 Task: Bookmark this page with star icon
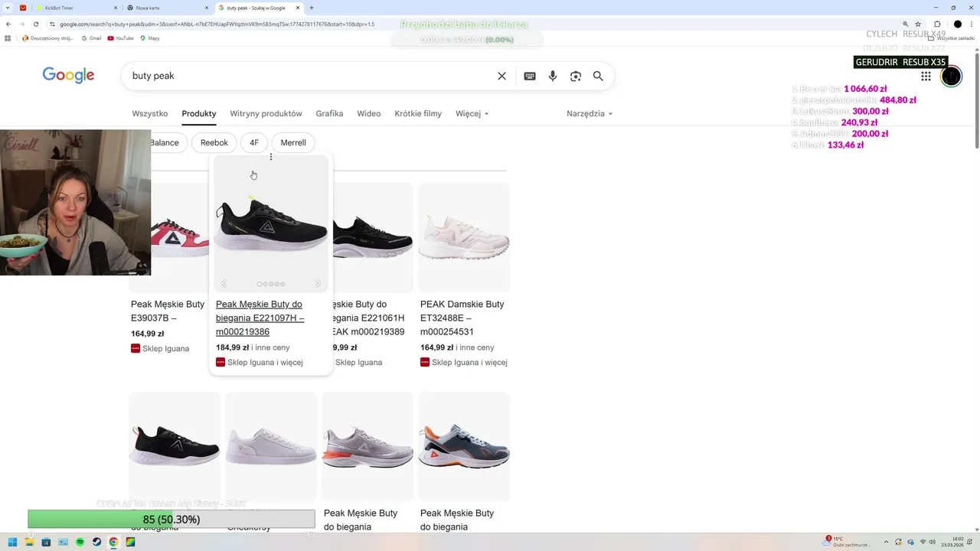click(x=918, y=24)
